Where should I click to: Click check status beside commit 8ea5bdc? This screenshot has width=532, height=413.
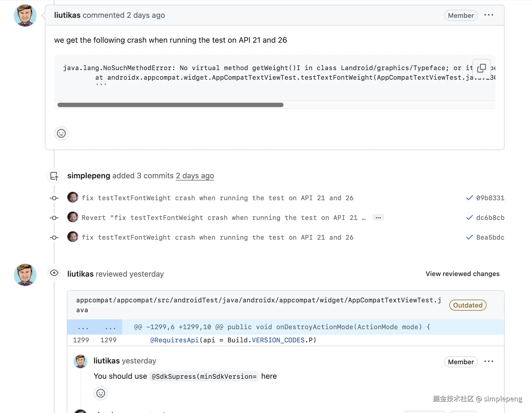(x=469, y=237)
